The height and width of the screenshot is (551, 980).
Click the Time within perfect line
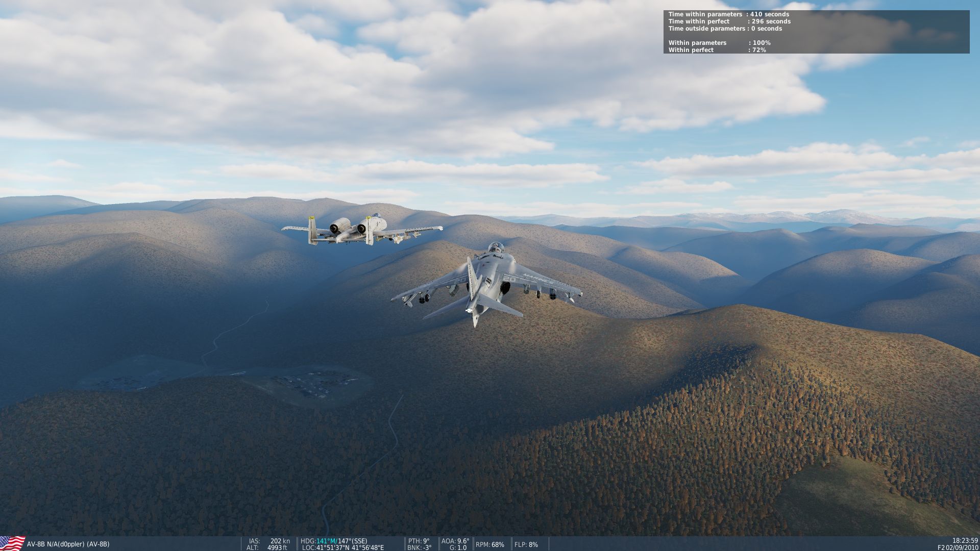click(729, 21)
